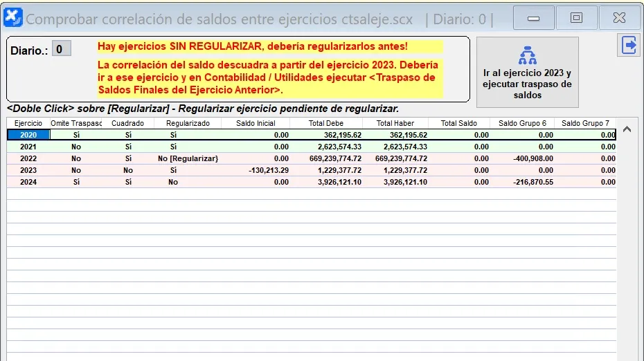Click the Cuadrado column header
This screenshot has height=361, width=644.
tap(127, 123)
